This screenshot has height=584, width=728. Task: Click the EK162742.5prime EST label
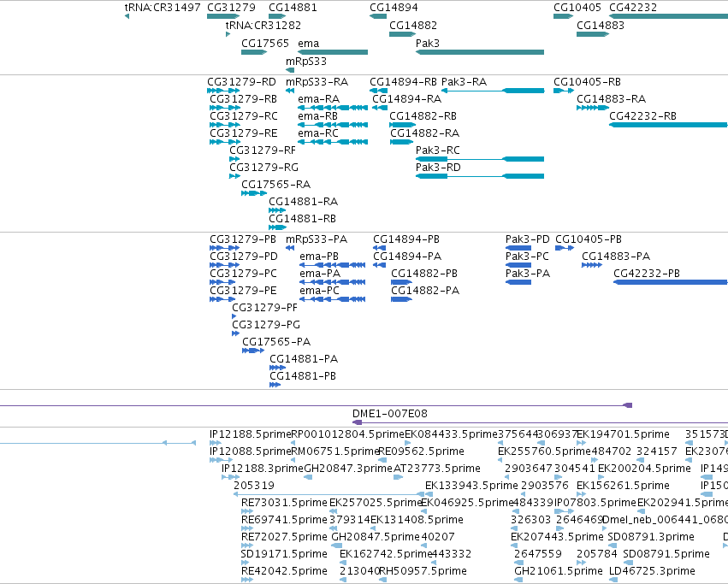[x=386, y=554]
